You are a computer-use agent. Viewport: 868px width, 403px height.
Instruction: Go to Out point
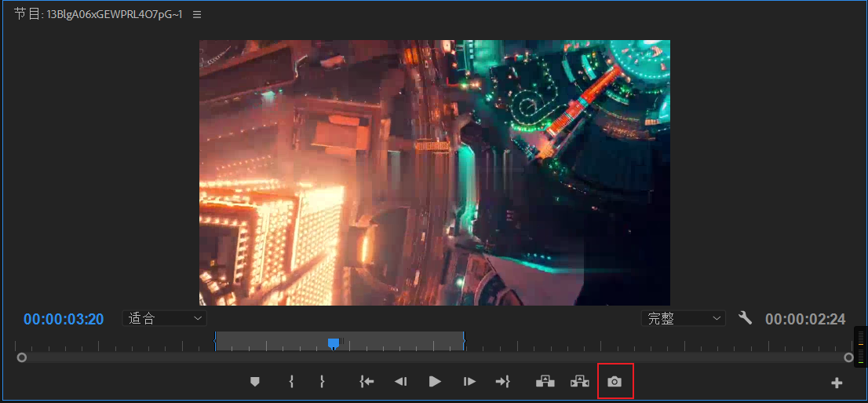click(x=502, y=381)
